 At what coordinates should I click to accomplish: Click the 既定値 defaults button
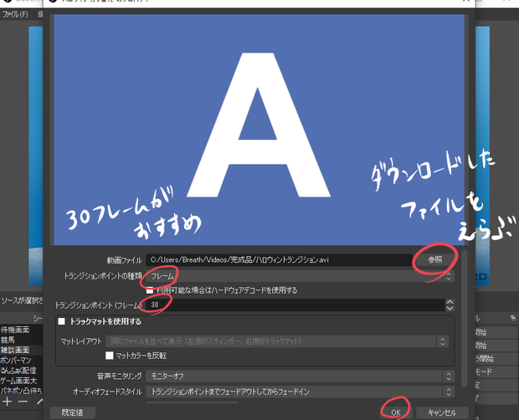[x=73, y=412]
